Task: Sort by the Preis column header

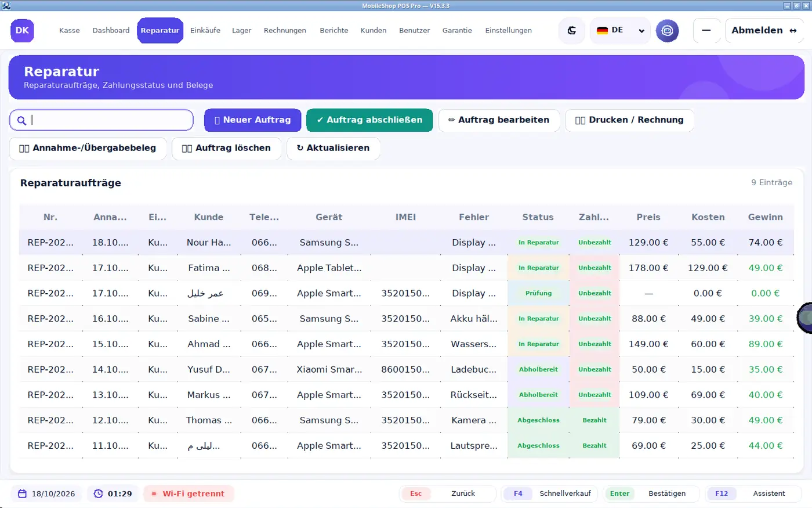Action: 648,217
